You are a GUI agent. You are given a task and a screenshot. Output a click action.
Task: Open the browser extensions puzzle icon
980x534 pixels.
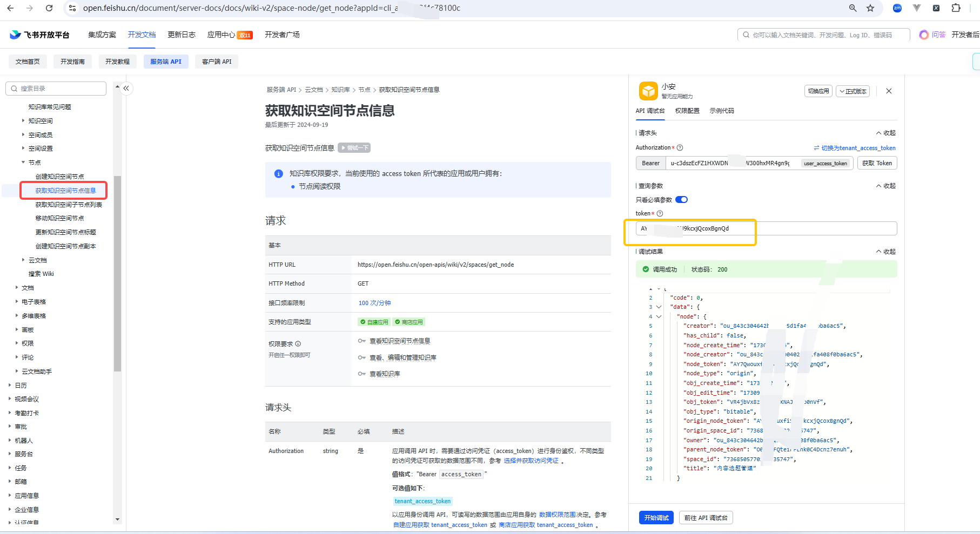tap(956, 8)
